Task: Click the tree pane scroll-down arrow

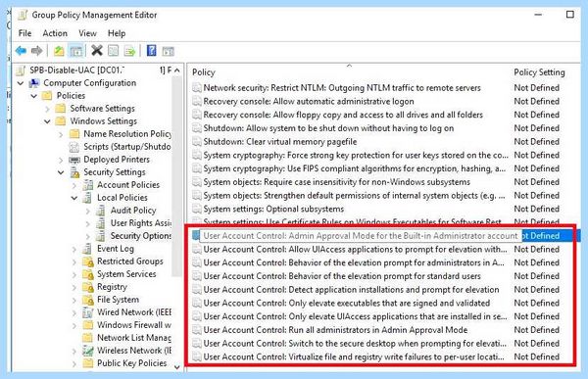Action: tap(177, 367)
